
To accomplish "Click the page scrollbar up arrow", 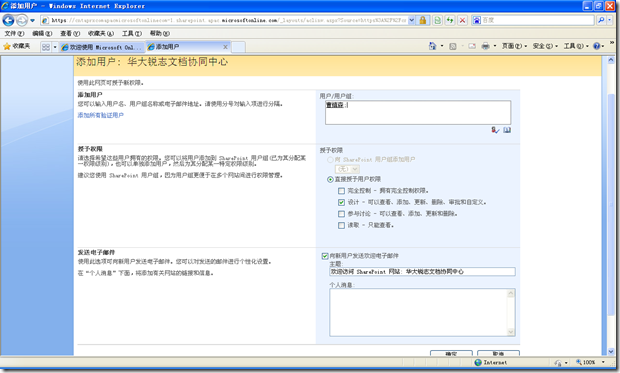I will click(x=611, y=61).
